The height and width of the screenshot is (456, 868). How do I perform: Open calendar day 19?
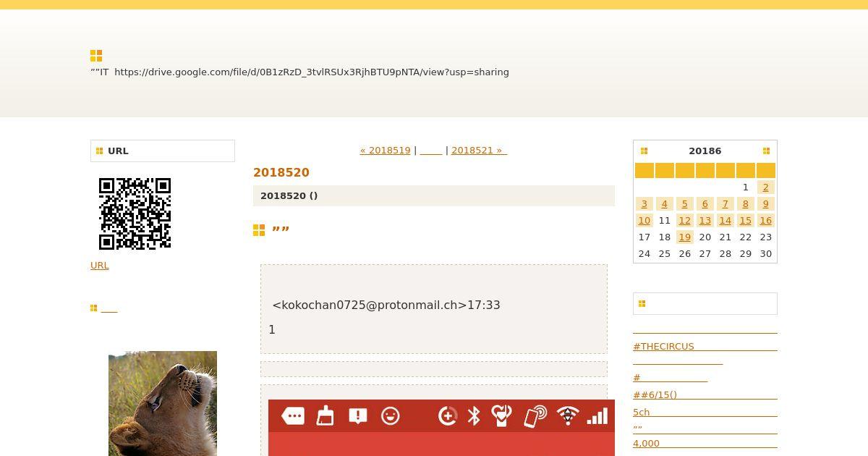(685, 237)
